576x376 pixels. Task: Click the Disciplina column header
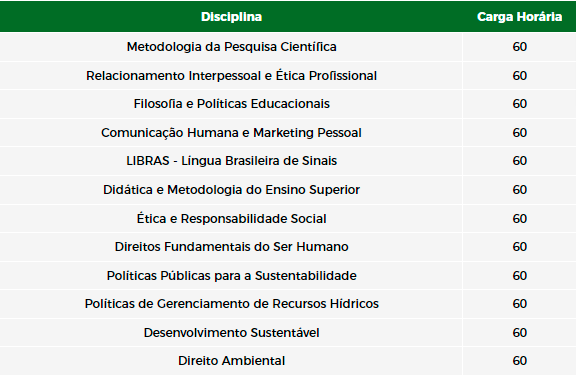click(x=231, y=17)
